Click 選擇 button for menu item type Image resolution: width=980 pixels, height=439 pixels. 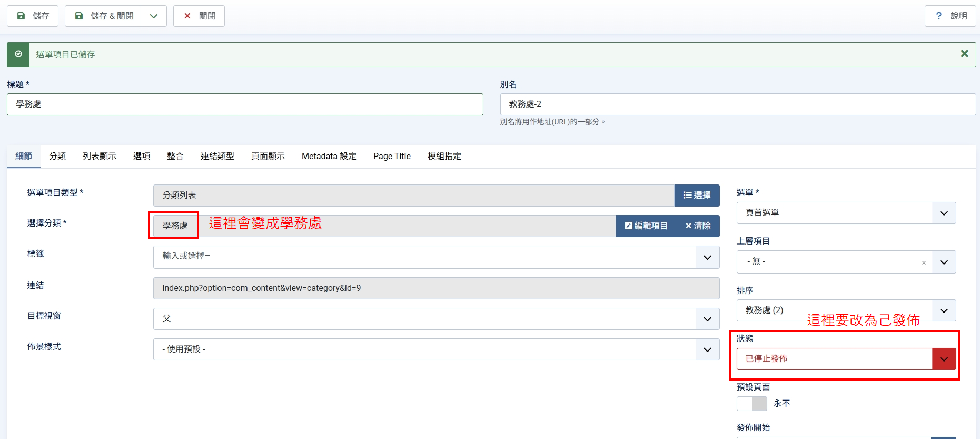[697, 196]
